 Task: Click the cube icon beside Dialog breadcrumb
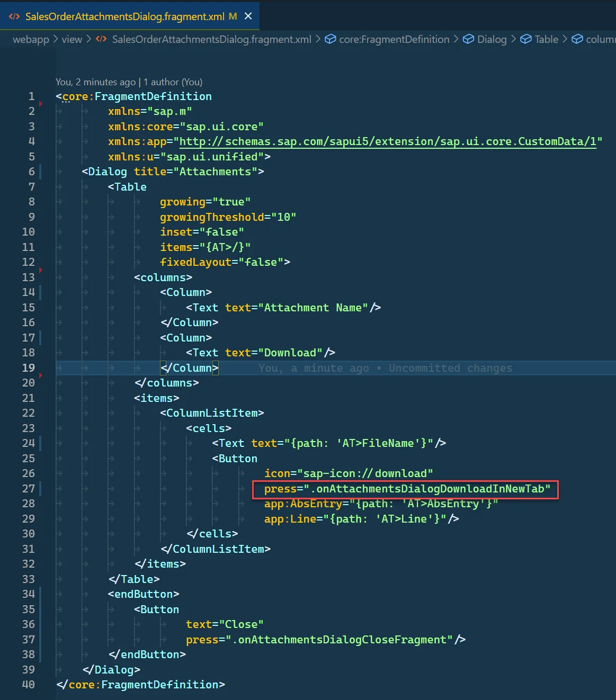point(468,39)
